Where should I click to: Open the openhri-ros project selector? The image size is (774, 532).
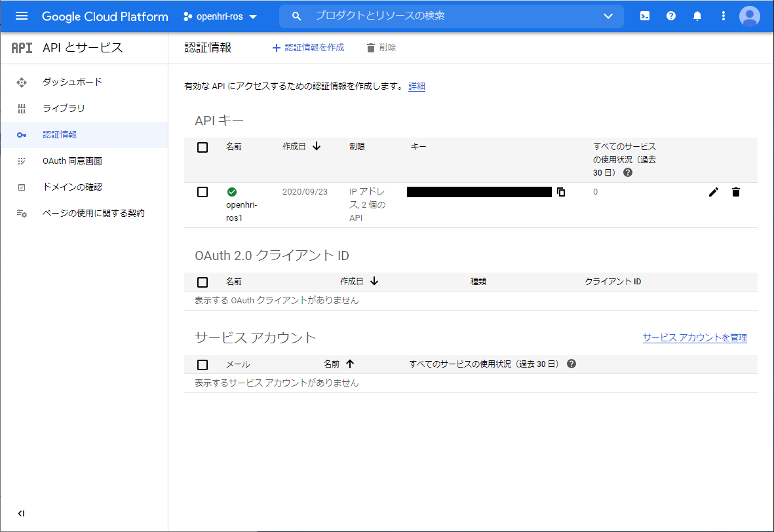click(220, 16)
